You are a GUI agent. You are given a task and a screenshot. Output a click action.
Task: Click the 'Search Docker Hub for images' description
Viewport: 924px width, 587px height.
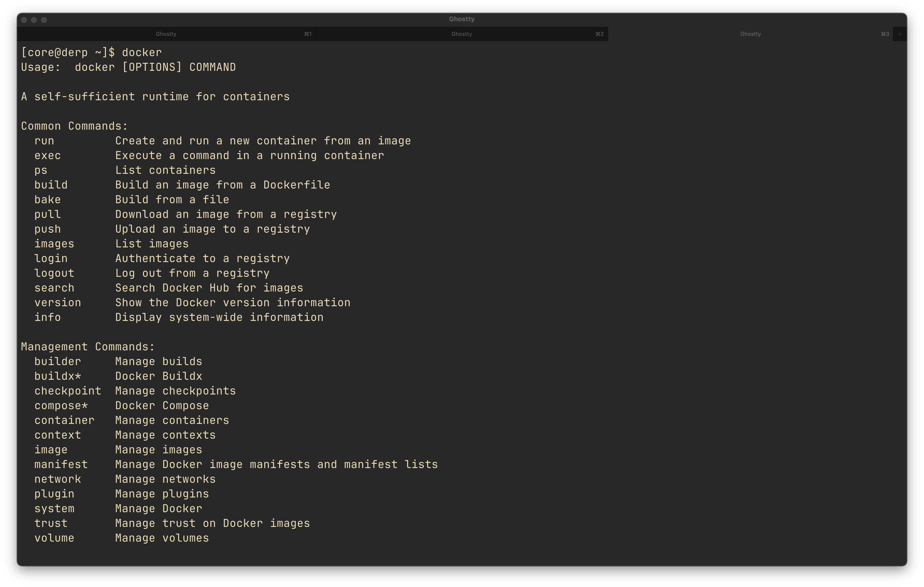[209, 288]
